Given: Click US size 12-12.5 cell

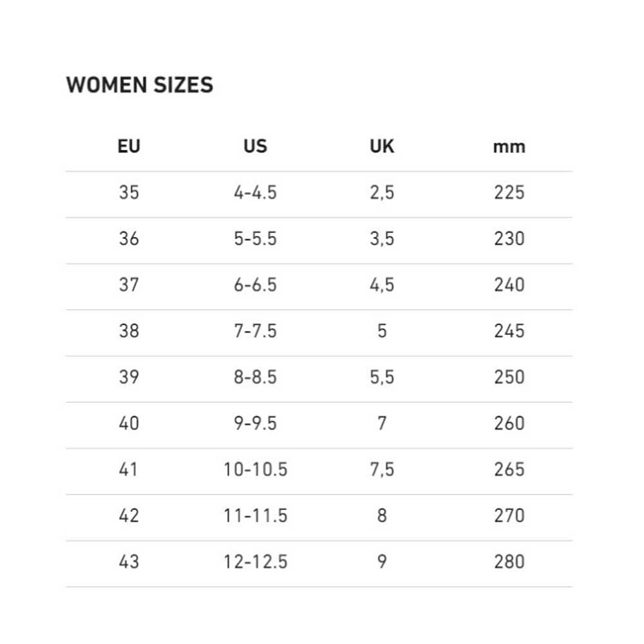Looking at the screenshot, I should (256, 562).
